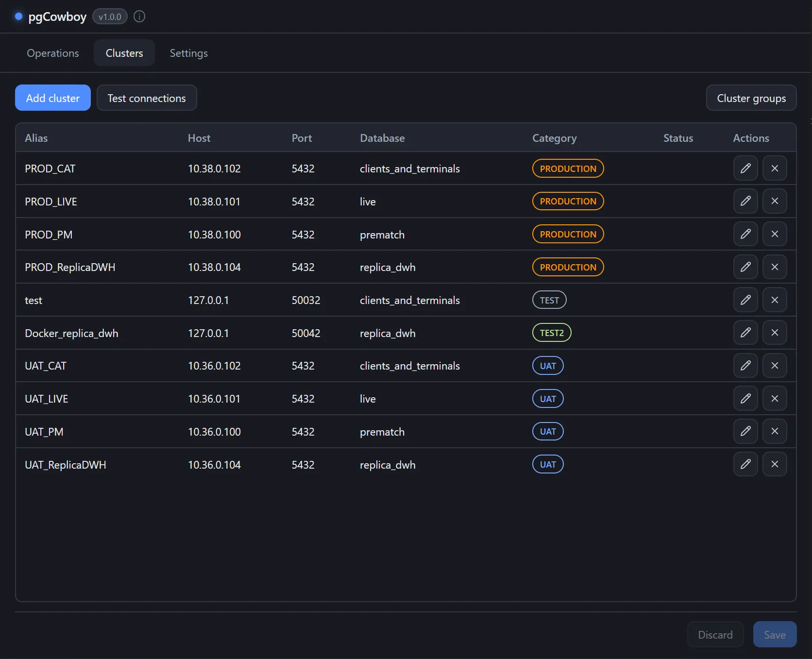Remove the PROD_LIVE cluster

click(775, 201)
